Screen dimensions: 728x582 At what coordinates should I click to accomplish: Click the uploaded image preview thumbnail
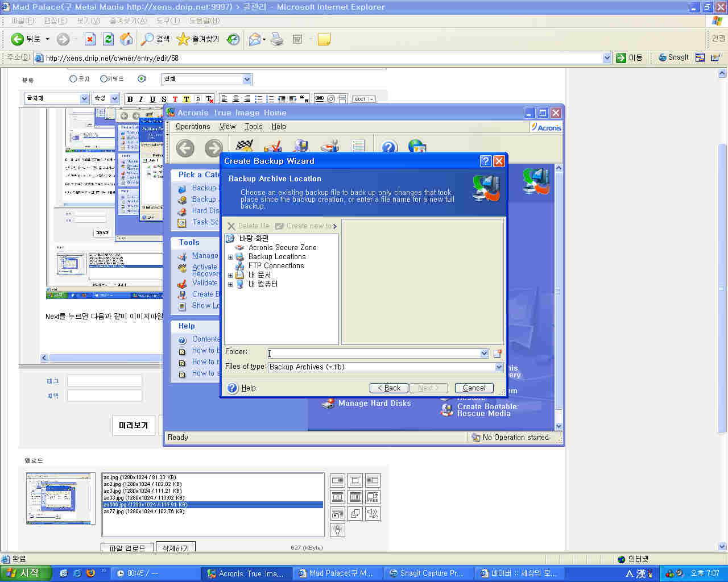pyautogui.click(x=61, y=498)
